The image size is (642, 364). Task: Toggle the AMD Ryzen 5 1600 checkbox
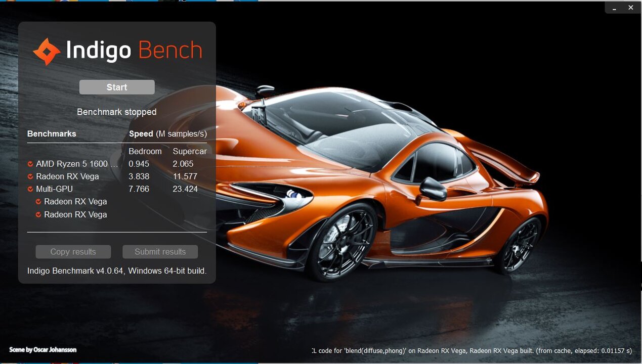[31, 164]
